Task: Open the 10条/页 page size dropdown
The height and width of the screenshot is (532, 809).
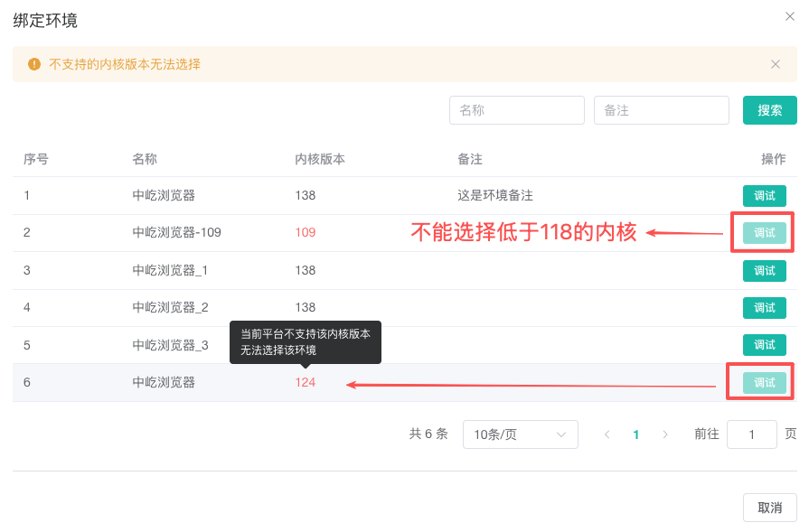Action: point(520,434)
